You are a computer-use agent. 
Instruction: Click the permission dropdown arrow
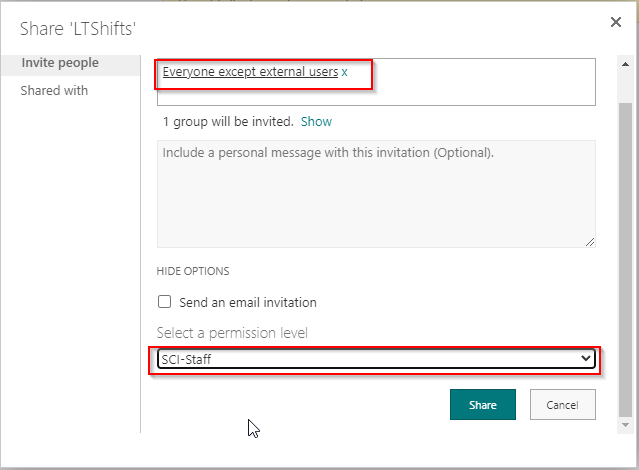click(x=586, y=359)
